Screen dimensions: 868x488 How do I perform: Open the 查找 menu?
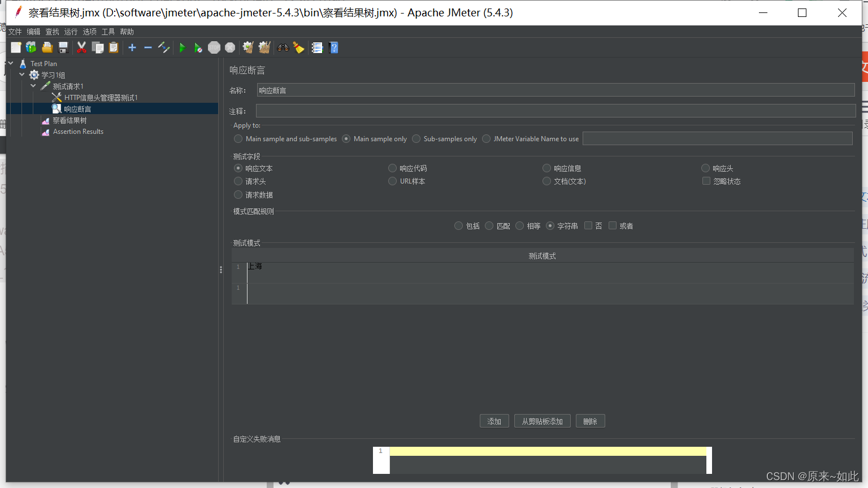[x=52, y=32]
